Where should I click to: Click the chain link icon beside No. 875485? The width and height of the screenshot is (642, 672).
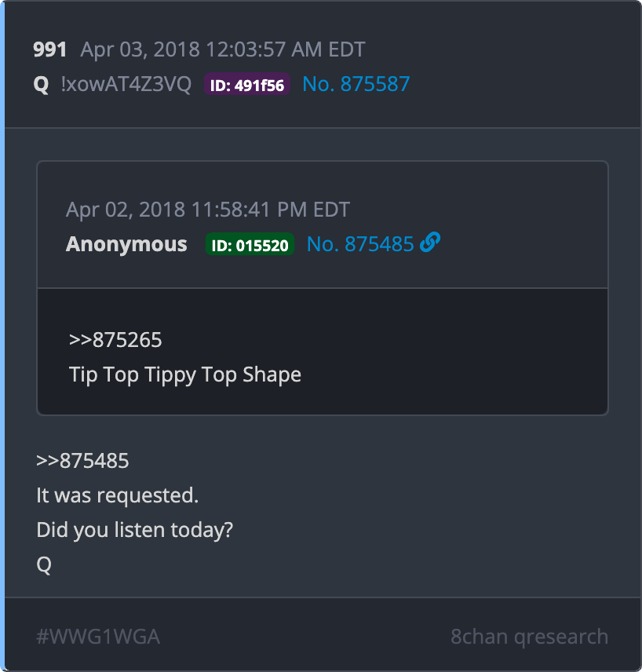[x=430, y=243]
